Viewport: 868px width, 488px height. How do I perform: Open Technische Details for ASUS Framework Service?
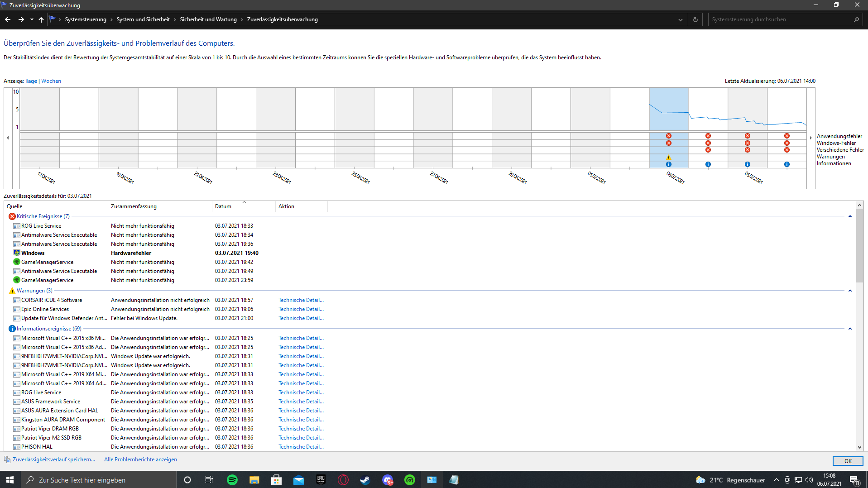point(301,402)
